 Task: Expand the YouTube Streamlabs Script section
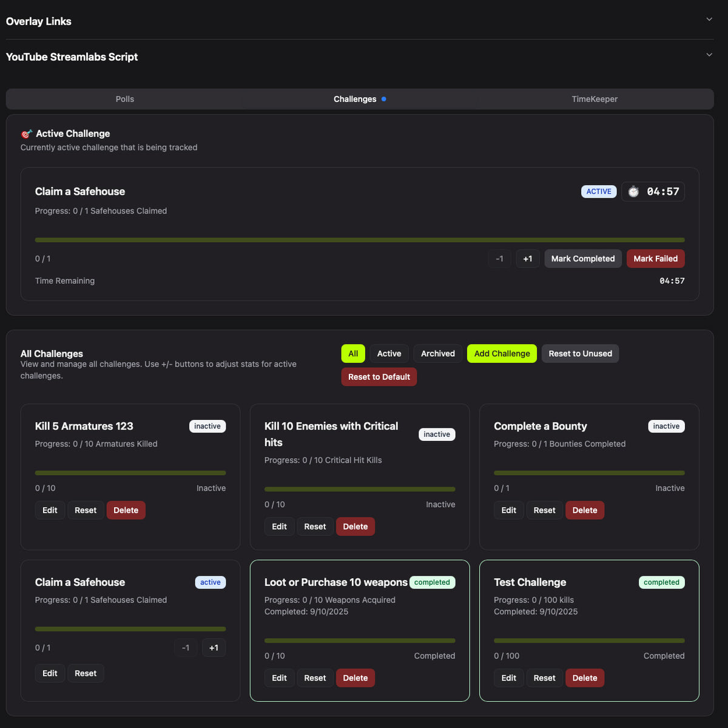(709, 55)
